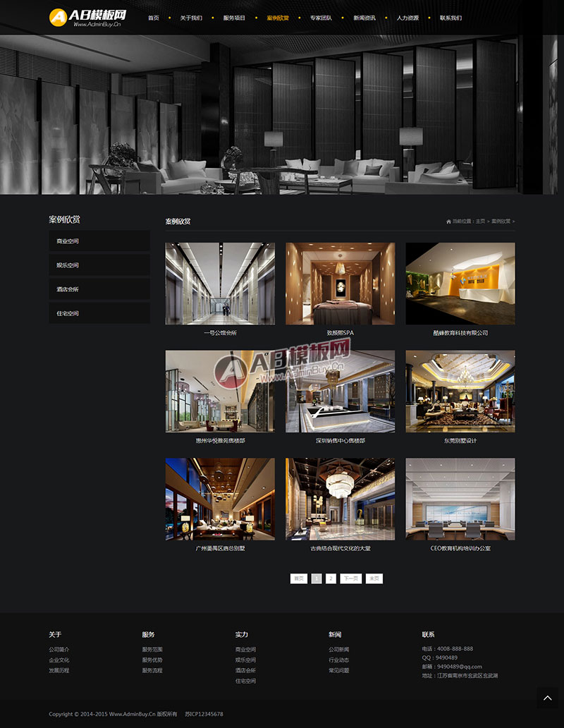The height and width of the screenshot is (728, 564).
Task: Click the 酷蜂教育科技有限公司 caption link
Action: (460, 333)
